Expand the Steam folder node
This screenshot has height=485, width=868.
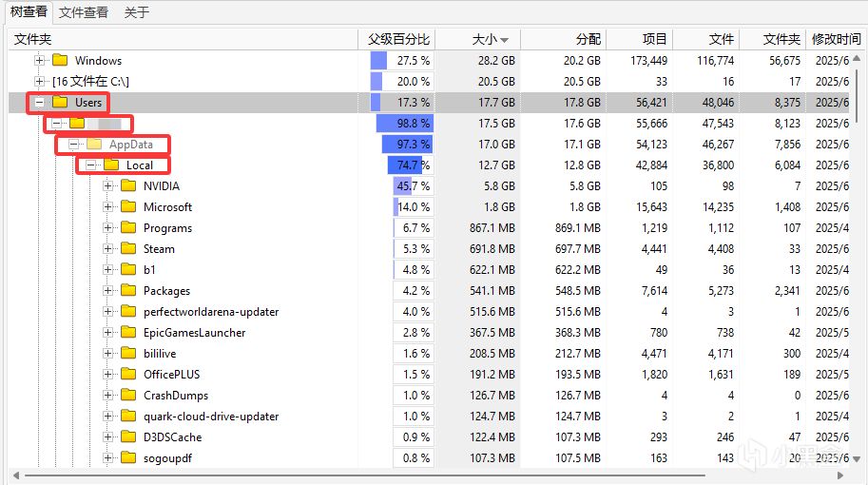point(108,249)
